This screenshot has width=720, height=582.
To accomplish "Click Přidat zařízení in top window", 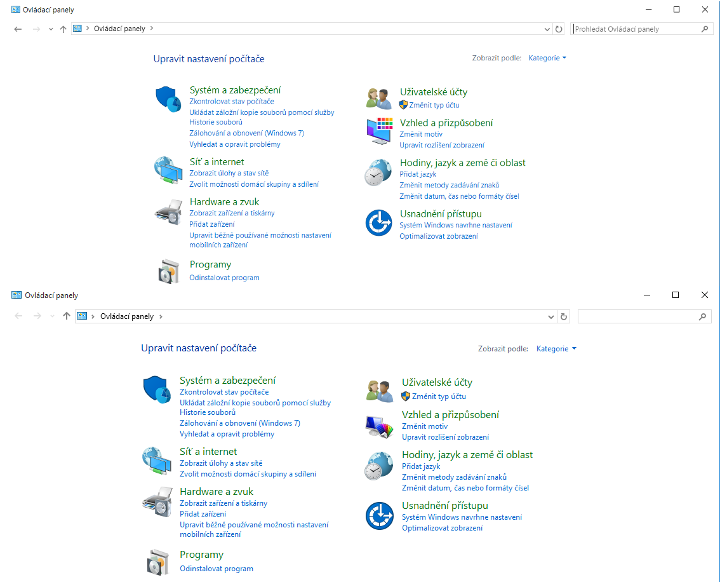I will [212, 224].
